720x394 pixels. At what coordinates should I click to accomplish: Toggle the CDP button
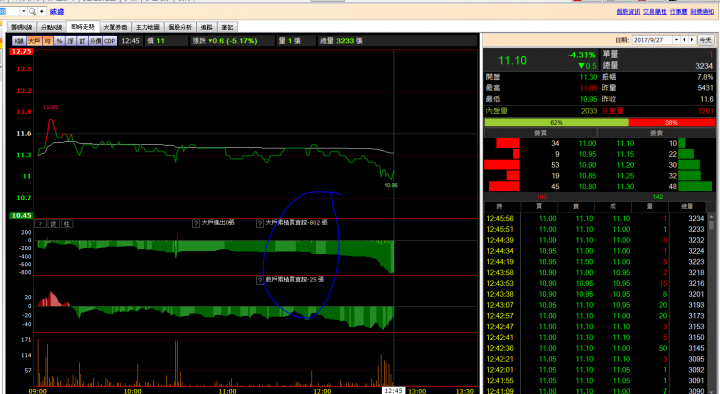tap(110, 41)
